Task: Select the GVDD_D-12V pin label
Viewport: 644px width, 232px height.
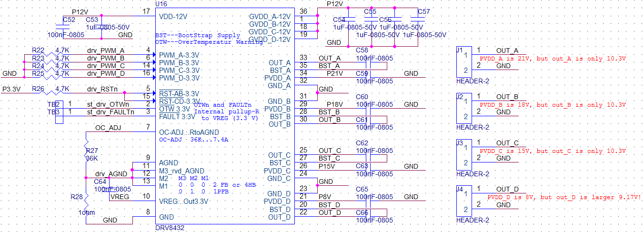Action: [270, 40]
